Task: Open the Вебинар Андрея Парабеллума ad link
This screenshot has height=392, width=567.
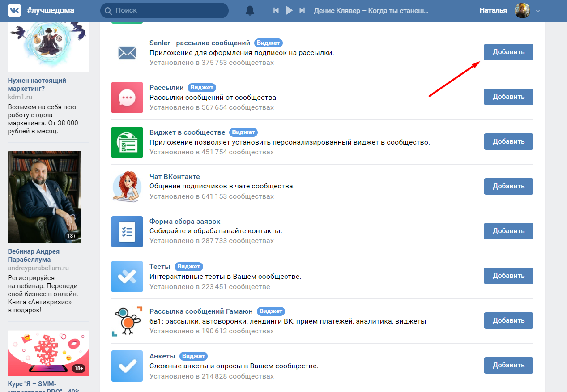Action: pos(34,256)
